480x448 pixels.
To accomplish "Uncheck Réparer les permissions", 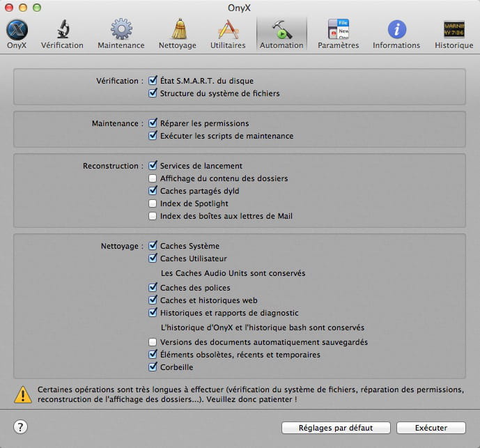I will (x=153, y=123).
